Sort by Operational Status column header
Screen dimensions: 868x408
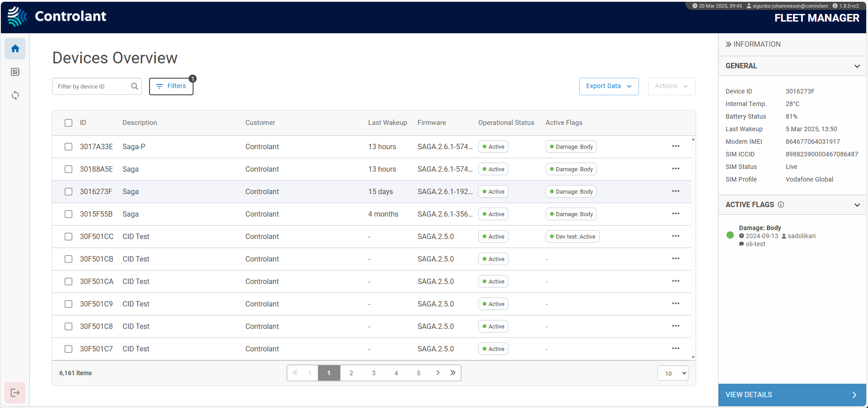coord(506,123)
